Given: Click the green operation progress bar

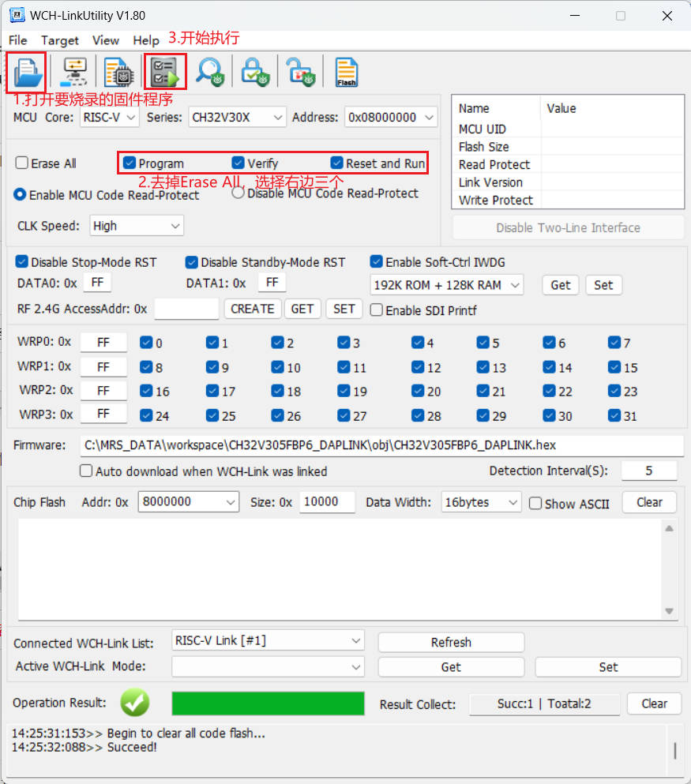Looking at the screenshot, I should coord(268,703).
